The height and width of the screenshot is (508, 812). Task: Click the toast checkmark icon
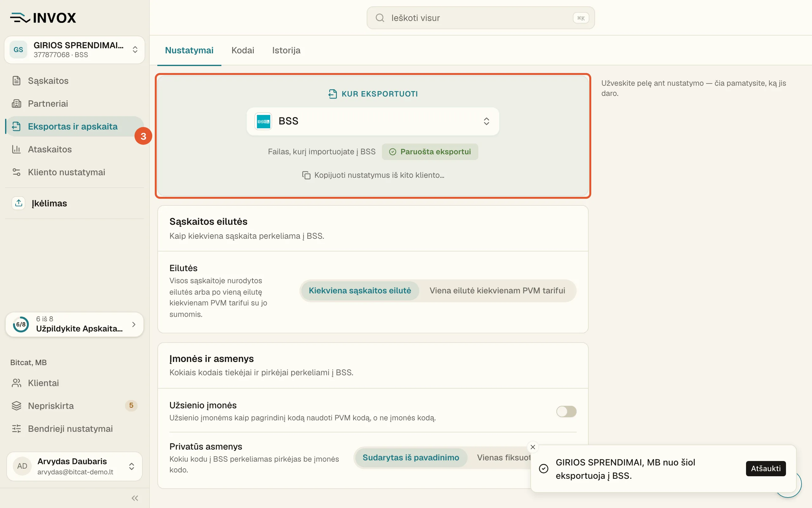544,468
